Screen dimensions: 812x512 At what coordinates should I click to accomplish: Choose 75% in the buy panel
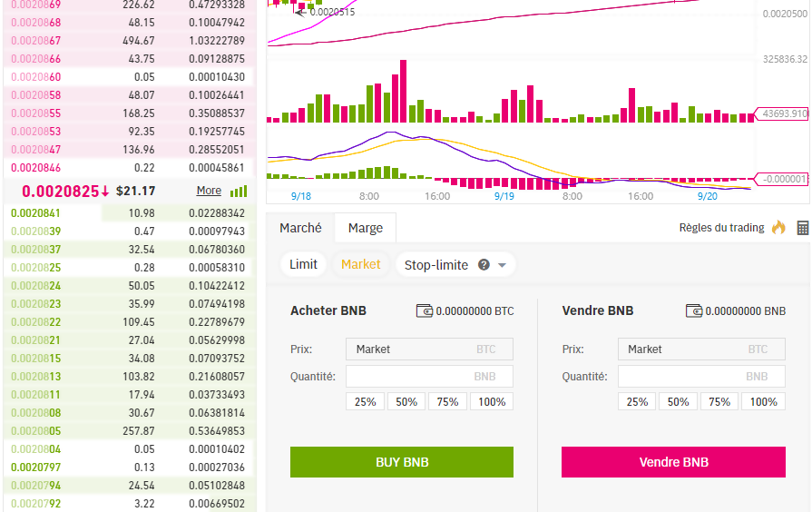click(447, 401)
